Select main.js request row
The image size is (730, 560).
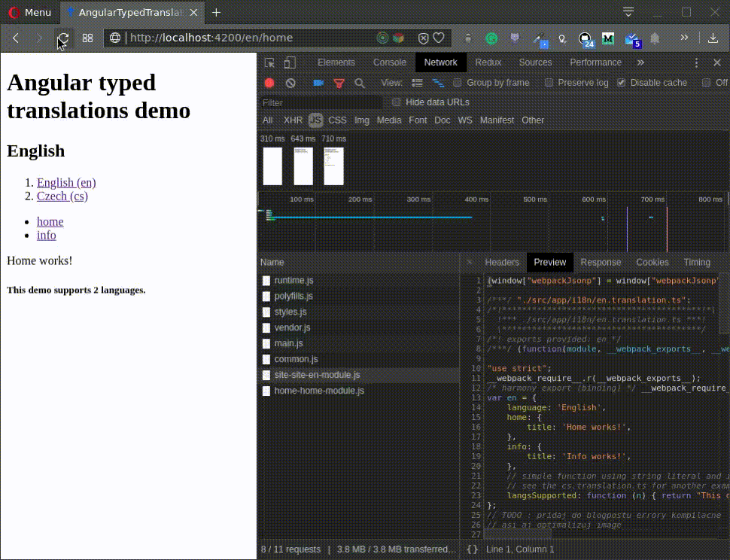pyautogui.click(x=358, y=343)
